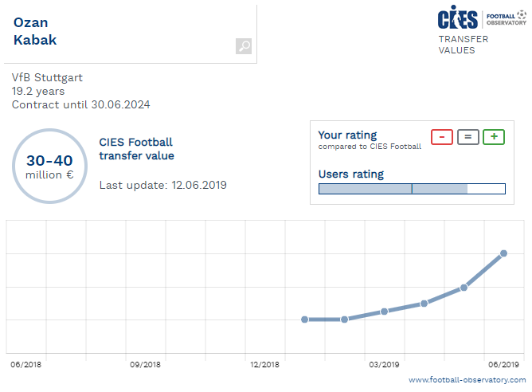
Task: Rate value higher with green plus button
Action: [x=494, y=137]
